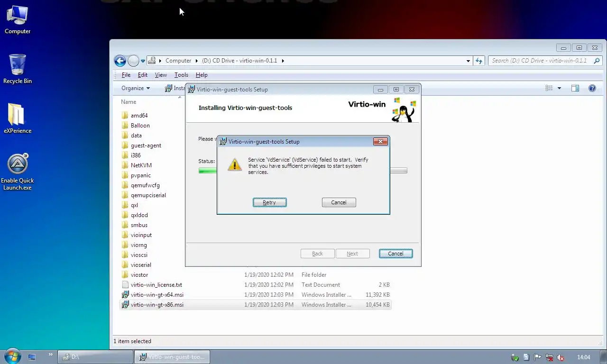The width and height of the screenshot is (607, 364).
Task: Expand view options dropdown arrow
Action: click(x=559, y=88)
